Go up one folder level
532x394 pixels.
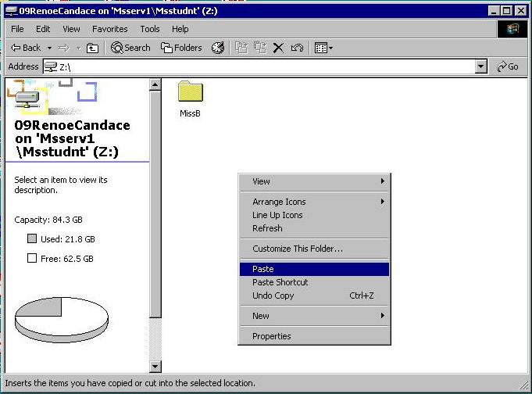pos(92,48)
